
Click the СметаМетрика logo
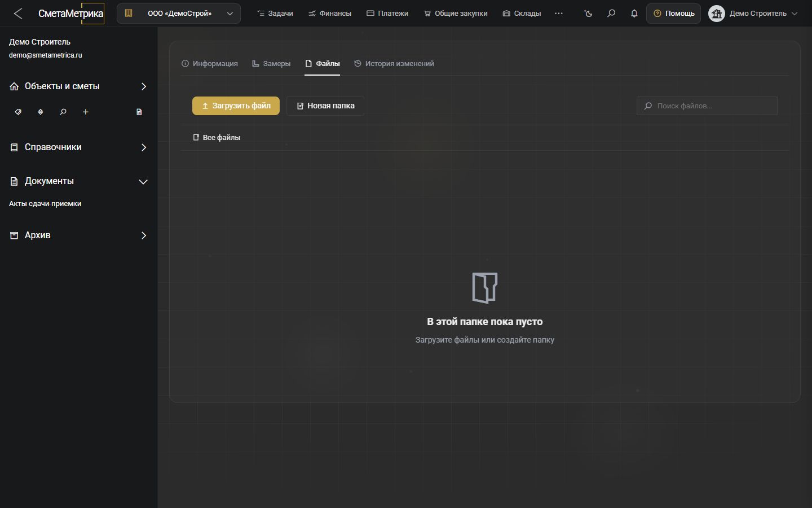coord(71,14)
